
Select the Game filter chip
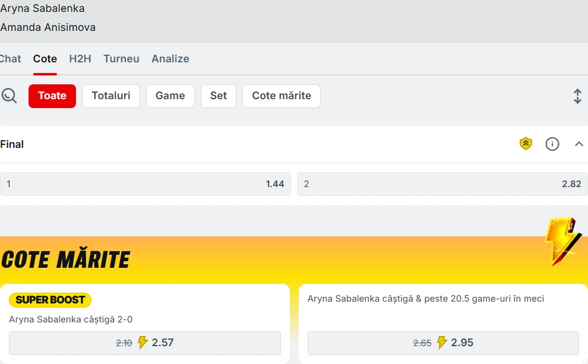[x=170, y=96]
